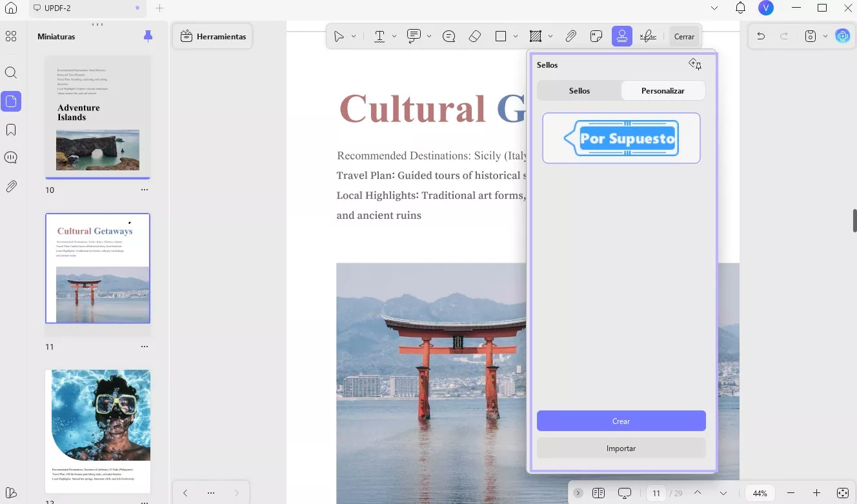Image resolution: width=857 pixels, height=504 pixels.
Task: Add a new tab
Action: [159, 8]
